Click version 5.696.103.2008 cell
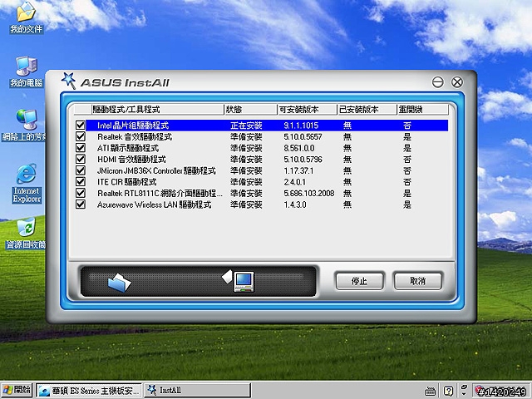Image resolution: width=532 pixels, height=399 pixels. 309,194
